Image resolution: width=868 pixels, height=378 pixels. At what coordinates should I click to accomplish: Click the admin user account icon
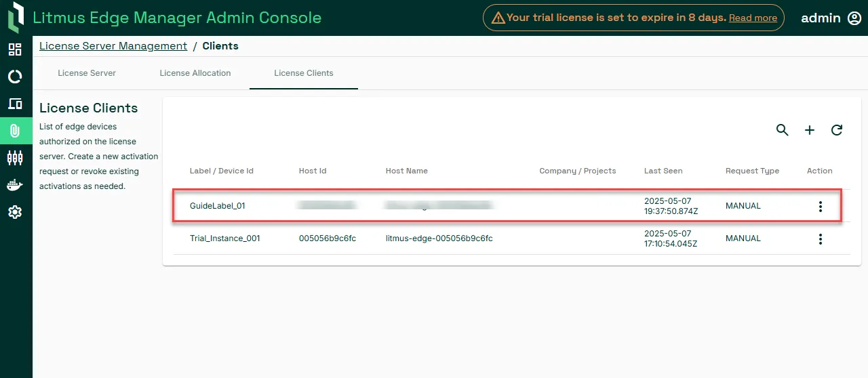point(854,18)
